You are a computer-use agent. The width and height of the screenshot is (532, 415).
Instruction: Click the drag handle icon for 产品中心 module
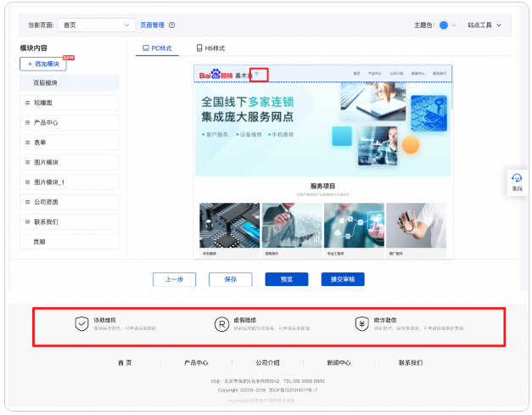click(27, 122)
